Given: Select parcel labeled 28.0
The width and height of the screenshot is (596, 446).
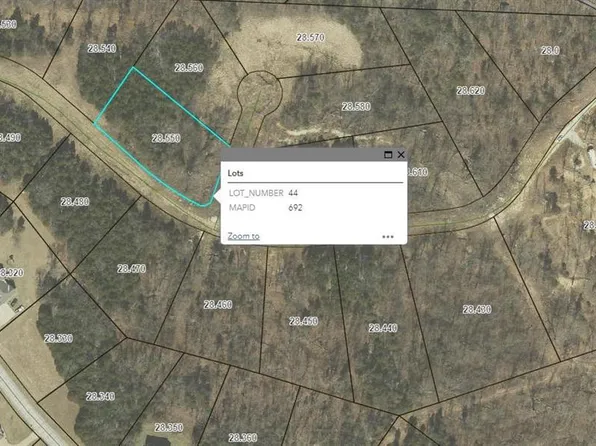Looking at the screenshot, I should [x=550, y=50].
